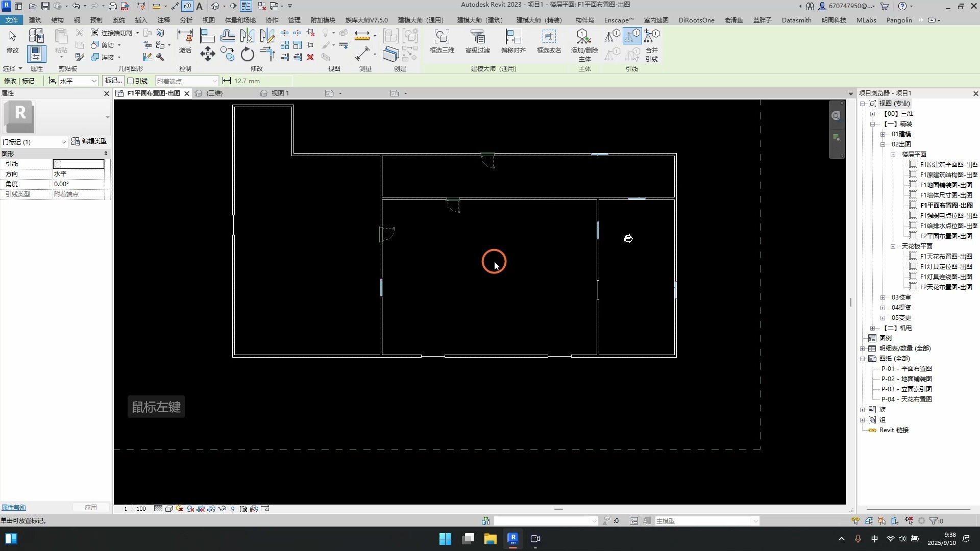The width and height of the screenshot is (980, 551).
Task: Toggle Crop View icon in view bar
Action: (201, 509)
